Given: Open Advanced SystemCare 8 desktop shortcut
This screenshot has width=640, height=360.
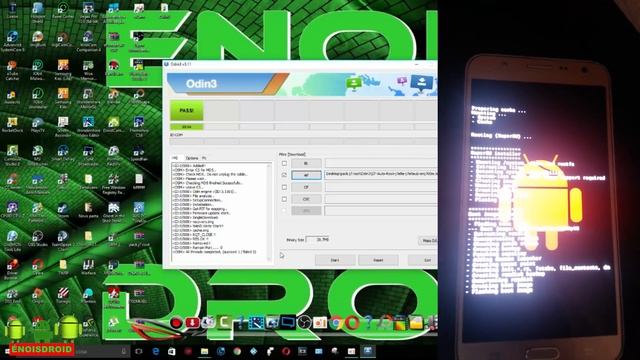Looking at the screenshot, I should tap(12, 41).
